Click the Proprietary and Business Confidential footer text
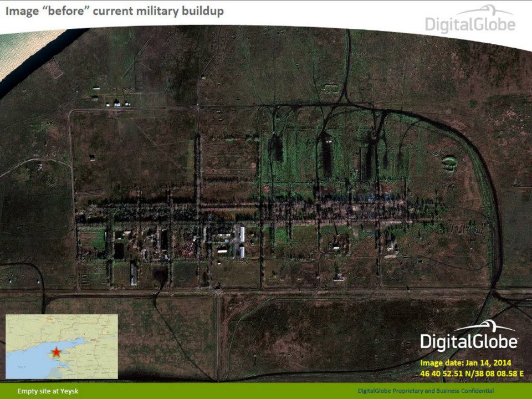 [x=426, y=391]
